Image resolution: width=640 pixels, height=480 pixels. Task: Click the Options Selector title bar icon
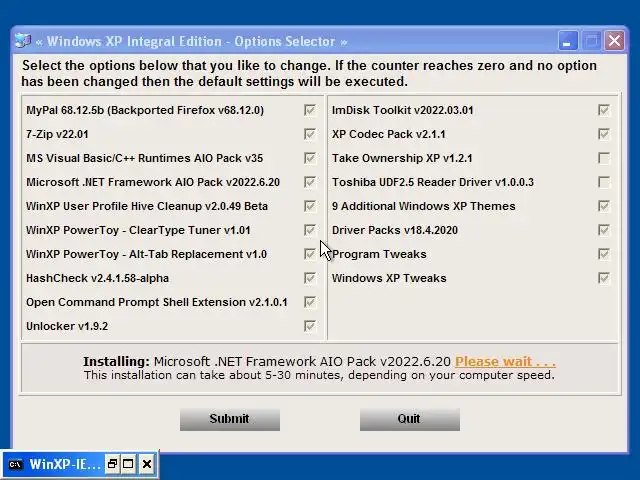coord(23,41)
